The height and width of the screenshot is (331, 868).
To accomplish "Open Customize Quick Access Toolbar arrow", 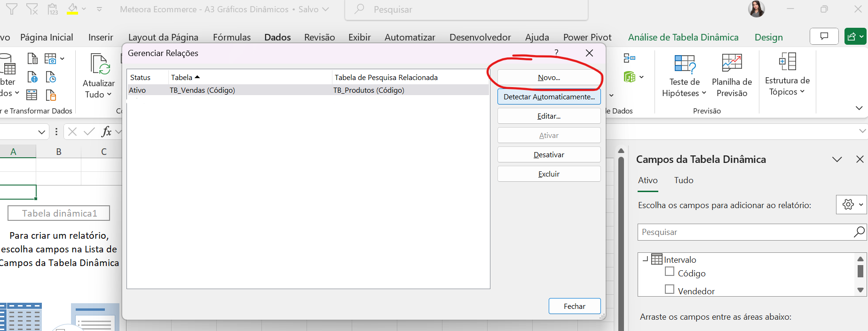I will [x=99, y=9].
